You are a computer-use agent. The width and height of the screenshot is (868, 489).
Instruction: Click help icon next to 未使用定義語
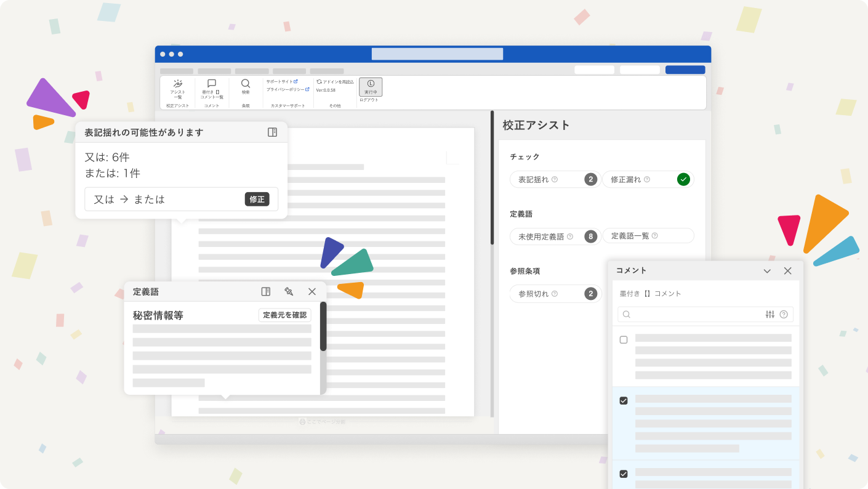coord(570,236)
